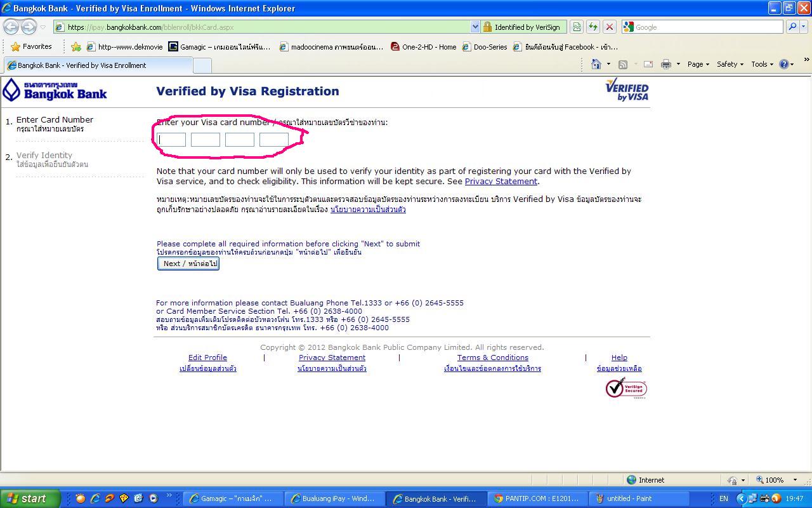
Task: Open the Facebook favorites bar link
Action: tap(565, 46)
